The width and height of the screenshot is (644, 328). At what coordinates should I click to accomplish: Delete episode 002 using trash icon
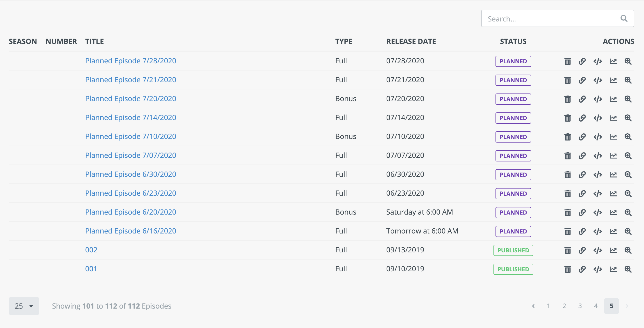pyautogui.click(x=567, y=250)
